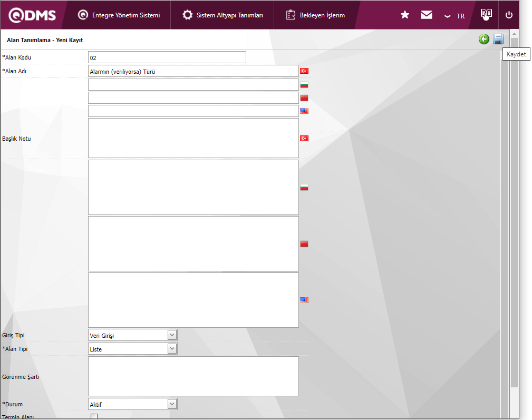This screenshot has width=532, height=420.
Task: Open the favorites star icon
Action: point(405,15)
